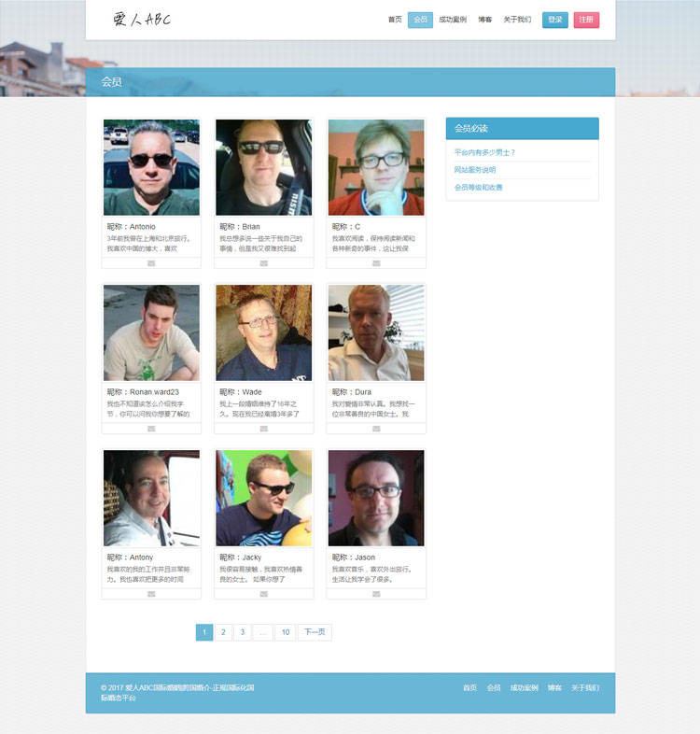Click the message icon under Antony's card

point(151,594)
